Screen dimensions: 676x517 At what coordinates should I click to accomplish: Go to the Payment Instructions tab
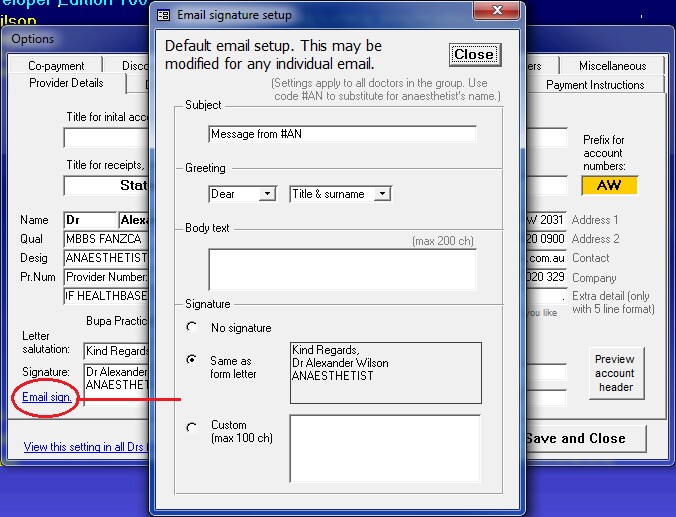594,85
